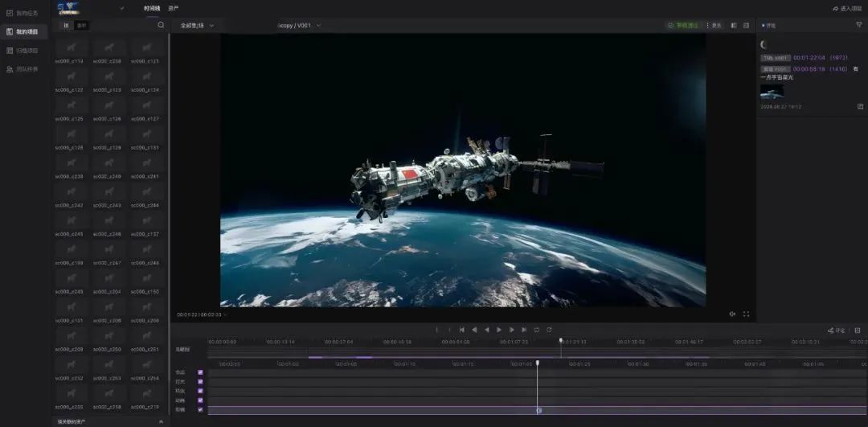The image size is (868, 427).
Task: Select the 素材 toggle in the asset panel
Action: pos(81,26)
